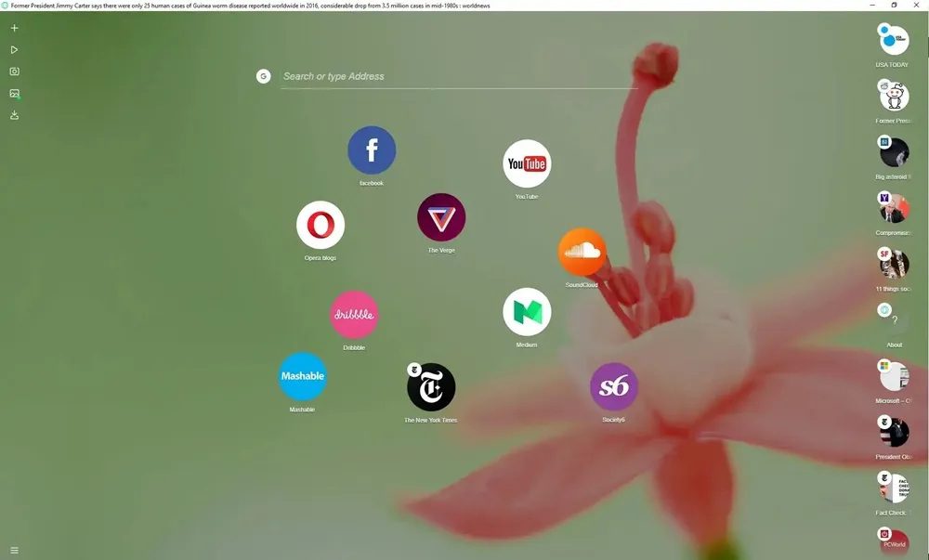Viewport: 929px width, 560px height.
Task: Open the Society6 speed dial bubble
Action: click(x=614, y=386)
